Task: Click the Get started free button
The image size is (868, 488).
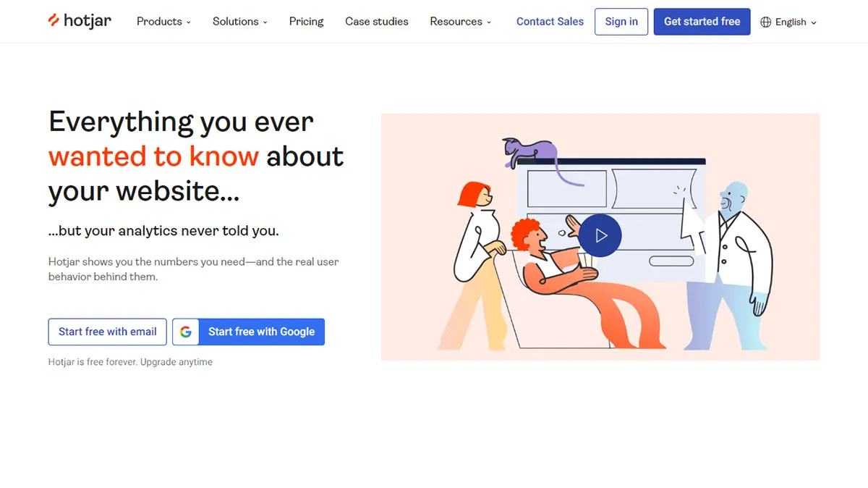Action: pos(702,22)
